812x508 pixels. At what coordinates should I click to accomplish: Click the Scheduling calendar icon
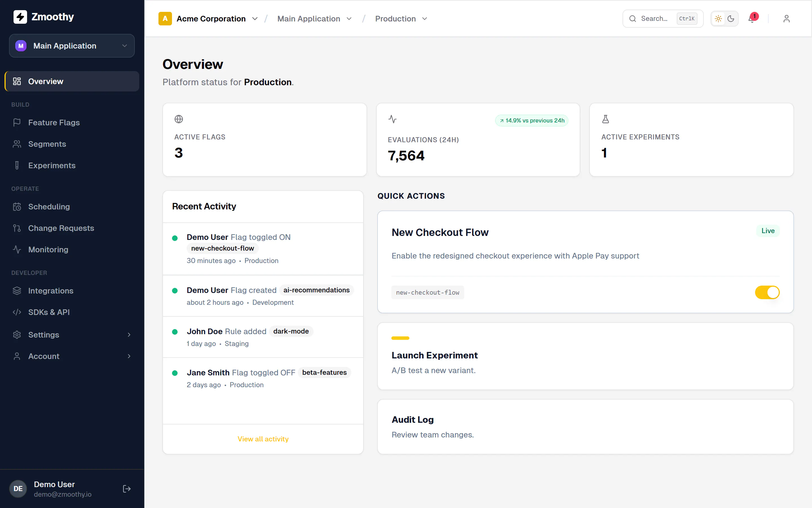(17, 207)
